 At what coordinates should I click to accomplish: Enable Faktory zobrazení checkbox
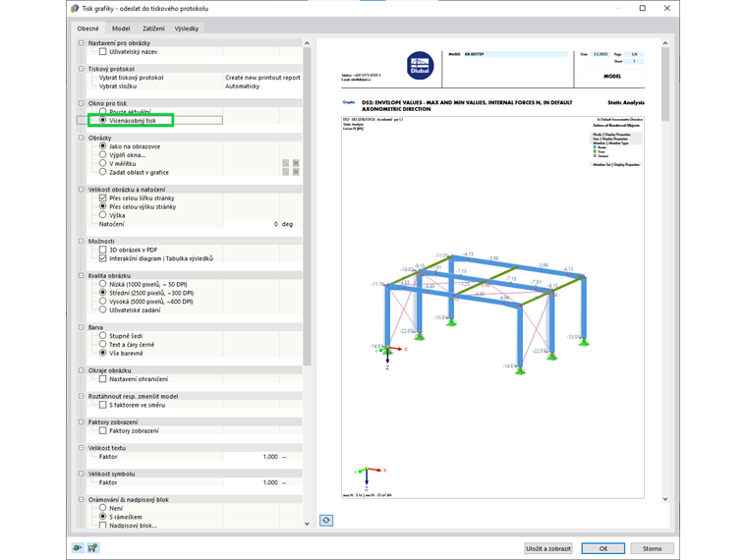[102, 430]
